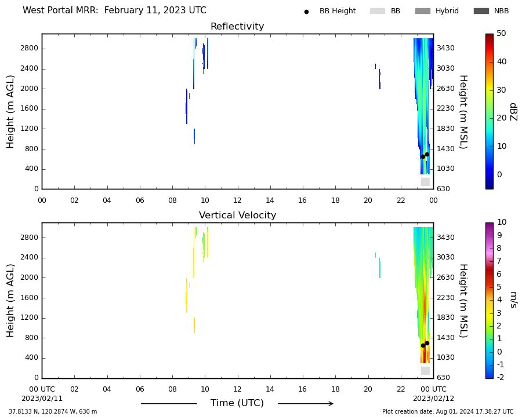522x420 pixels.
Task: Click the coordinates text '37.8133 N, 120.2874 W, 630 m'
Action: 53,412
